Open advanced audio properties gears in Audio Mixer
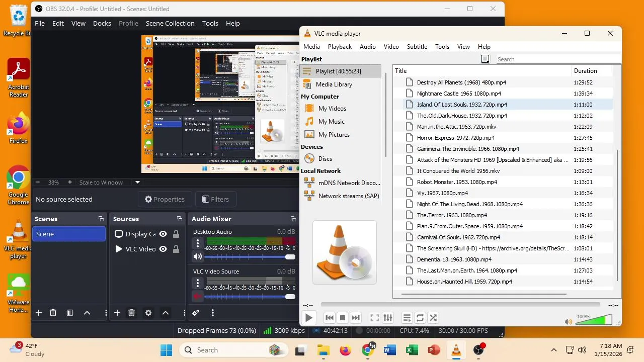The height and width of the screenshot is (362, 644). click(196, 313)
